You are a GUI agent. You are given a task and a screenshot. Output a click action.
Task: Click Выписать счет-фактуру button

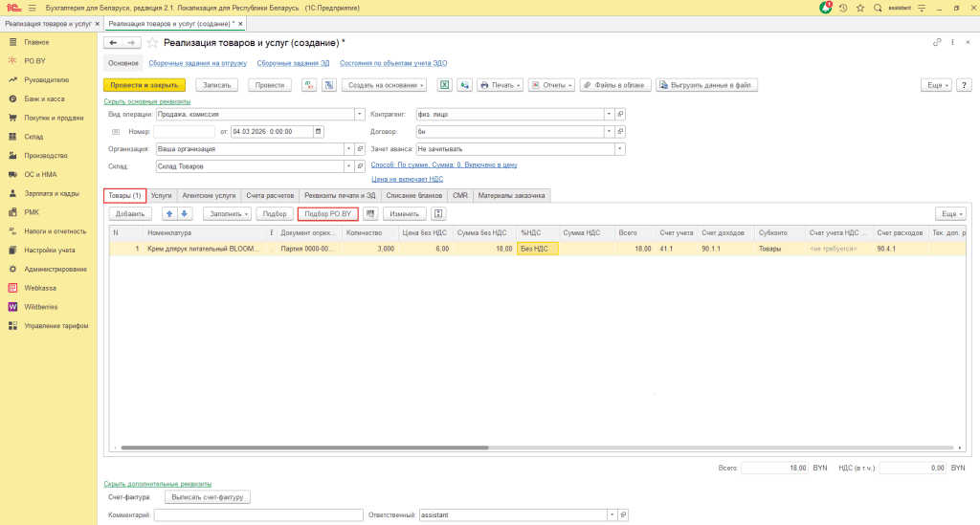(208, 497)
